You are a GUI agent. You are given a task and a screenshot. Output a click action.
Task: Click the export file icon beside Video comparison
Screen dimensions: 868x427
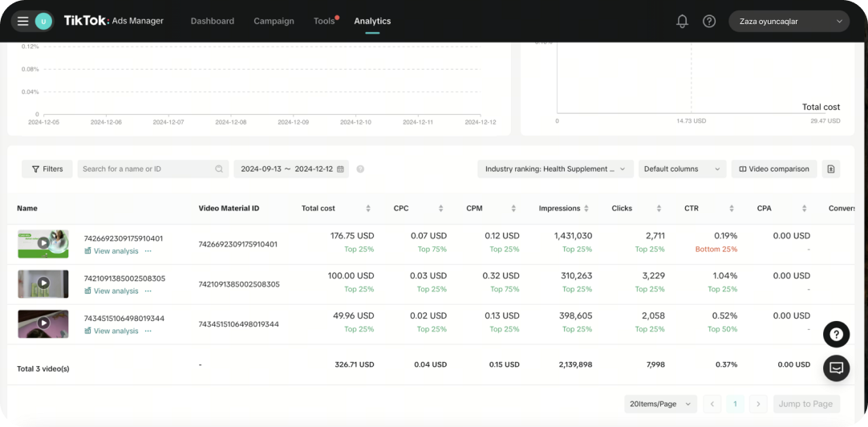pyautogui.click(x=831, y=169)
